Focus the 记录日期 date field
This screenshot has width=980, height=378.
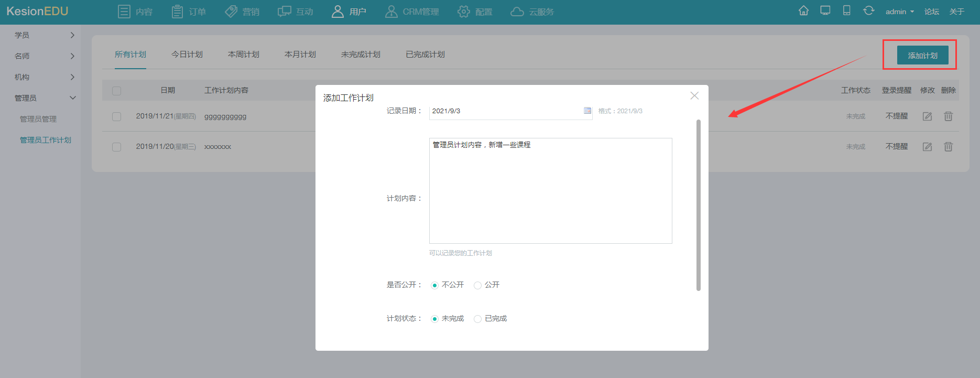pyautogui.click(x=510, y=111)
